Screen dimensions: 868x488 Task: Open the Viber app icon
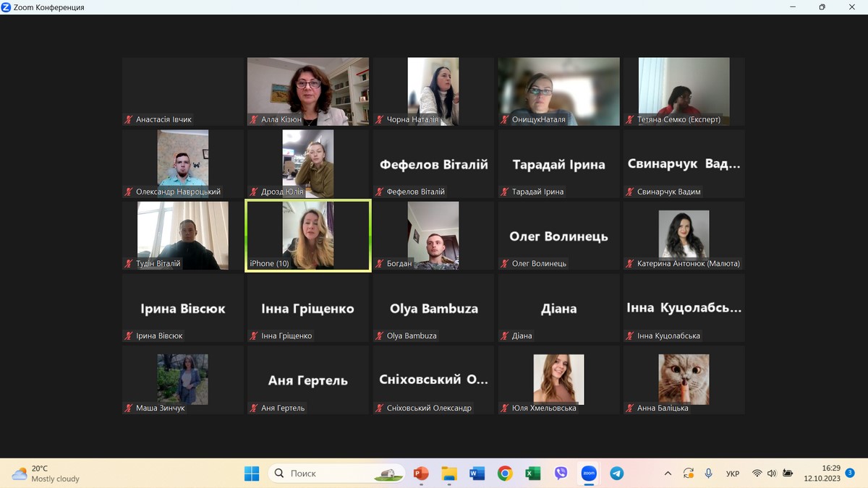[561, 474]
